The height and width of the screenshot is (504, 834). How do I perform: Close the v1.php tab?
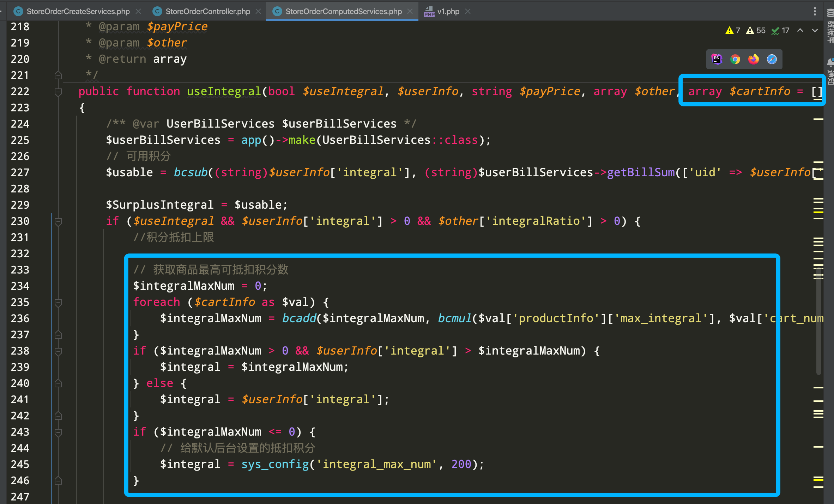468,11
